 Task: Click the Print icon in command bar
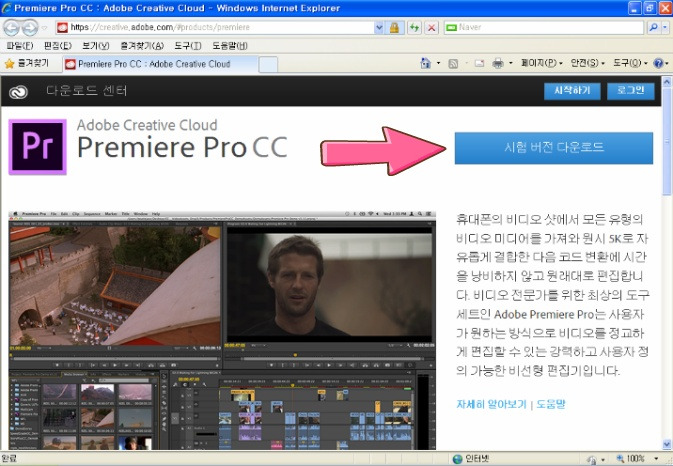[x=498, y=64]
